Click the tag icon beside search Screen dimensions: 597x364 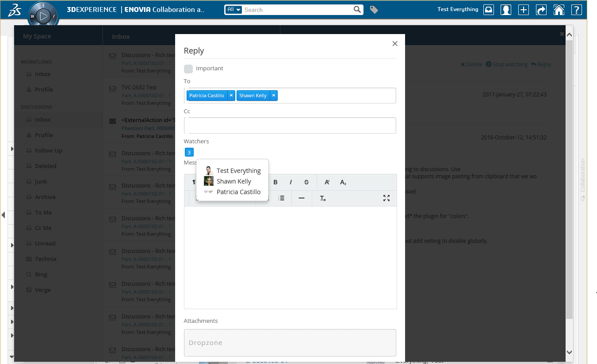point(374,10)
